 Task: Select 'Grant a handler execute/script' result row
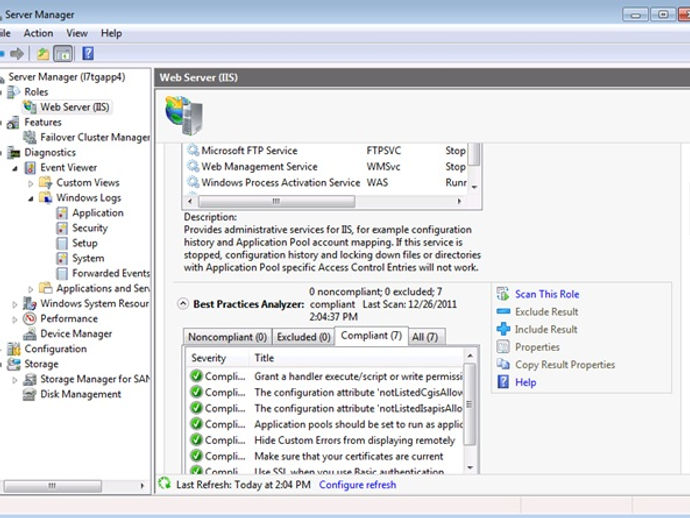[x=326, y=376]
